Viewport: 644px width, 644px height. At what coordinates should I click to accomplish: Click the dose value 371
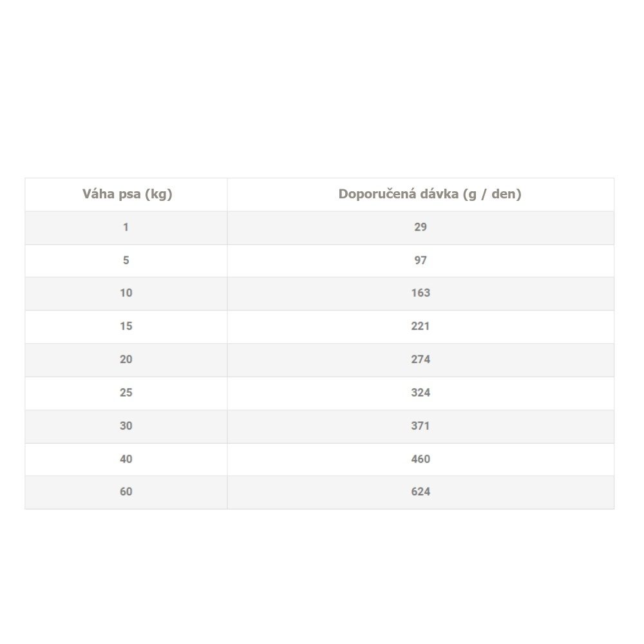(x=421, y=426)
